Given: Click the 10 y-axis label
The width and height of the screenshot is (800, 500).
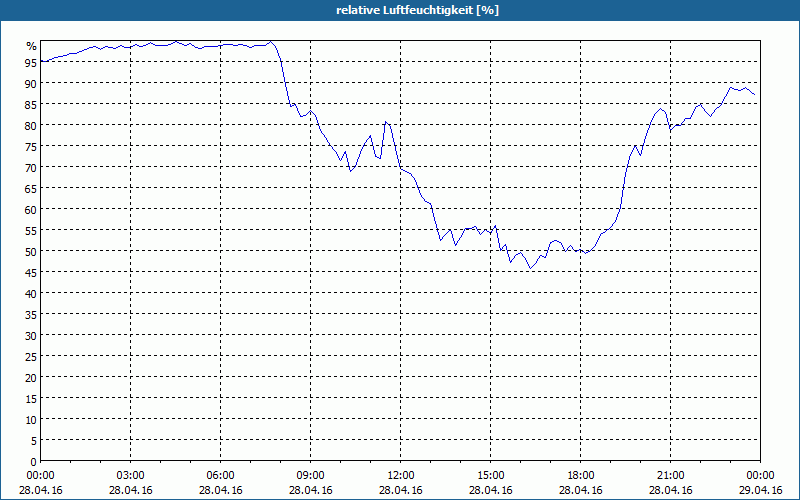Looking at the screenshot, I should pyautogui.click(x=31, y=419).
